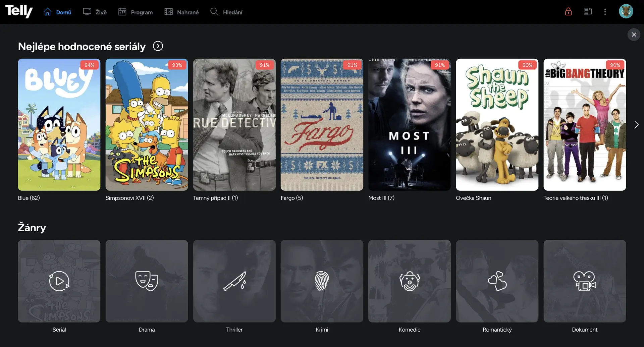The image size is (644, 347).
Task: Click the 90% badge on Shaun the Sheep
Action: tap(528, 65)
